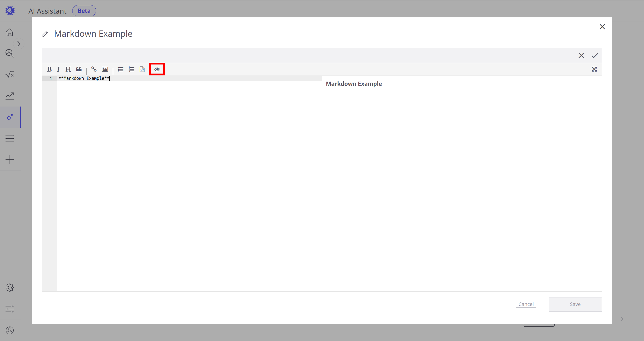Edit the title with the pencil icon

point(45,34)
